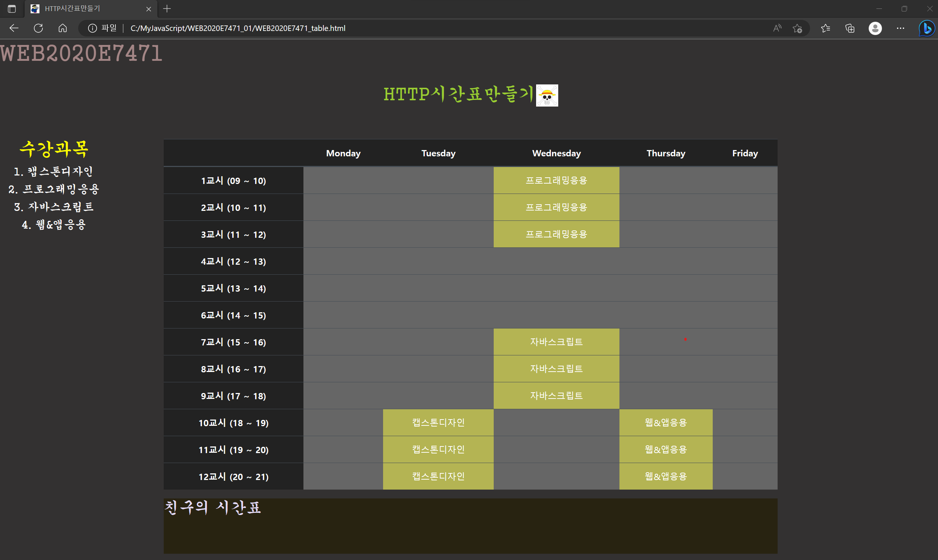
Task: Open Bing sidebar button
Action: tap(926, 28)
